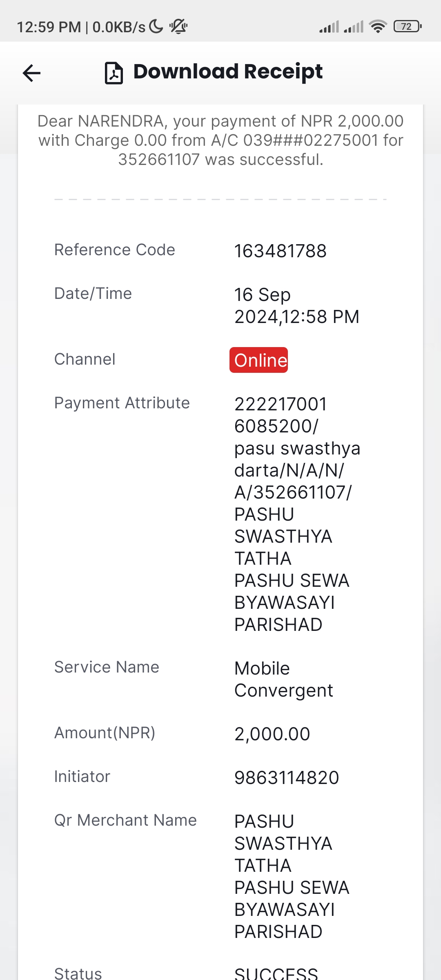Tap the PDF receipt download icon
Viewport: 441px width, 980px height.
click(x=114, y=73)
